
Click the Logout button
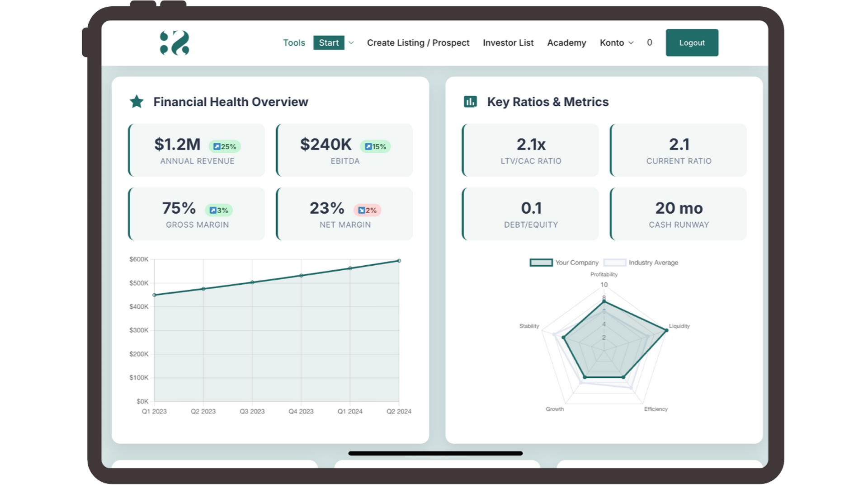[x=692, y=42]
